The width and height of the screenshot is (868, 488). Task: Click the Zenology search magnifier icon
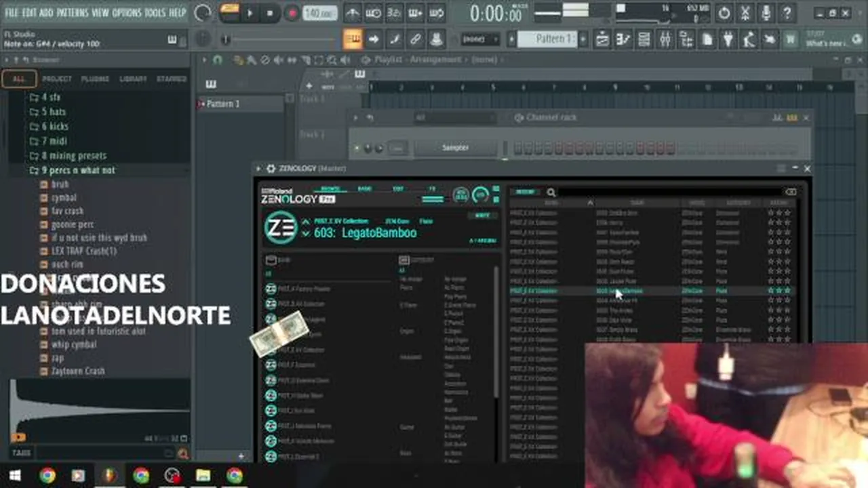coord(551,192)
